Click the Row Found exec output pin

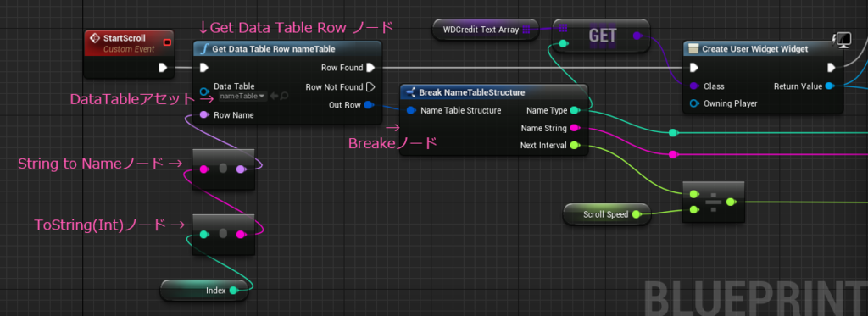(x=370, y=68)
